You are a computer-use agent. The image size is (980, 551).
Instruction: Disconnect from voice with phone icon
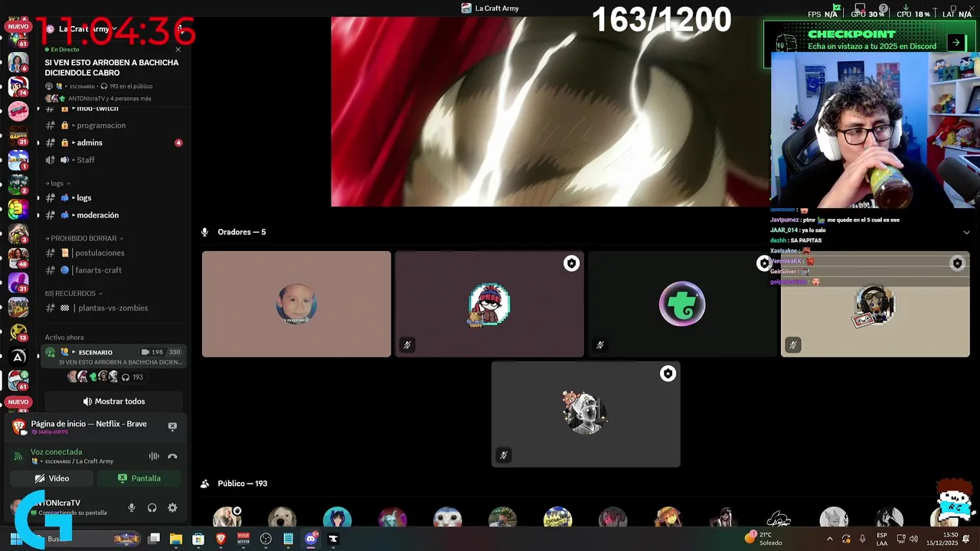pyautogui.click(x=172, y=456)
